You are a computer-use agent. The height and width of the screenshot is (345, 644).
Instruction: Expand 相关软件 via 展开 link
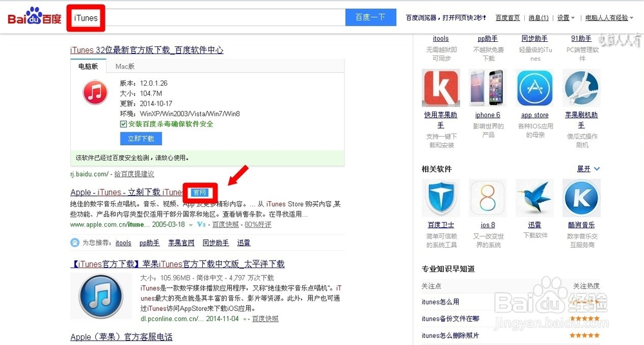point(588,169)
